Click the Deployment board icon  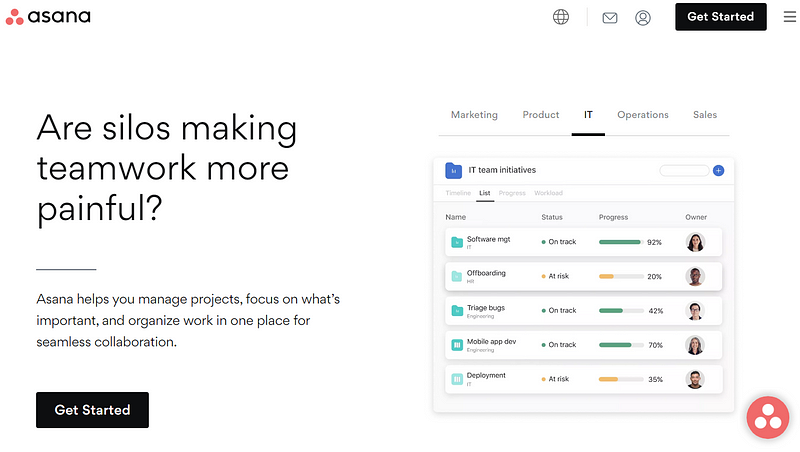click(457, 379)
